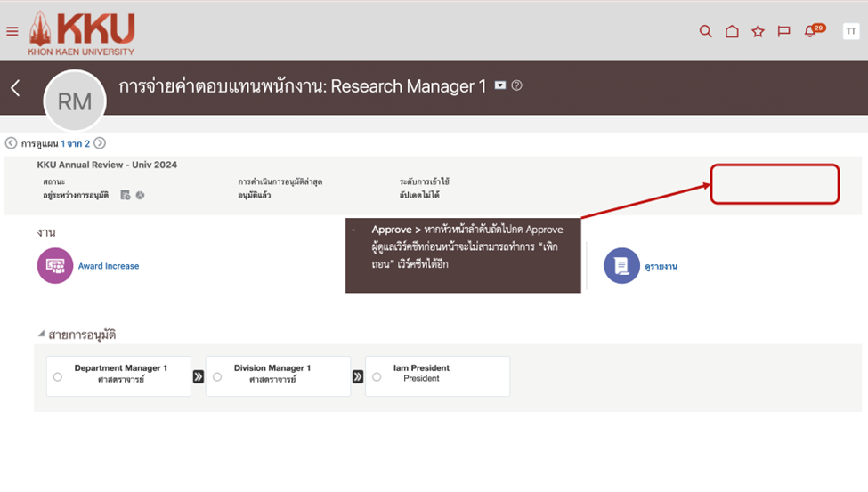
Task: Go to previous plan arrow
Action: (x=11, y=143)
